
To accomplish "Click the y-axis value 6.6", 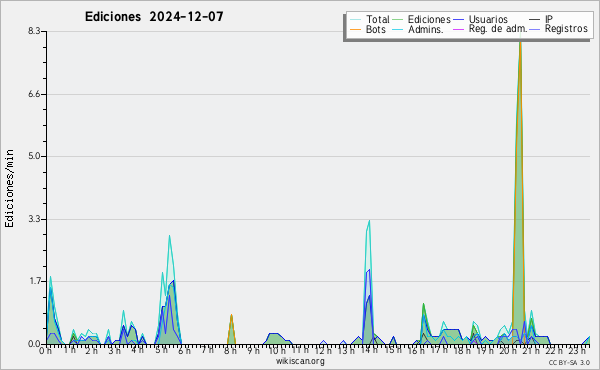I will (34, 94).
